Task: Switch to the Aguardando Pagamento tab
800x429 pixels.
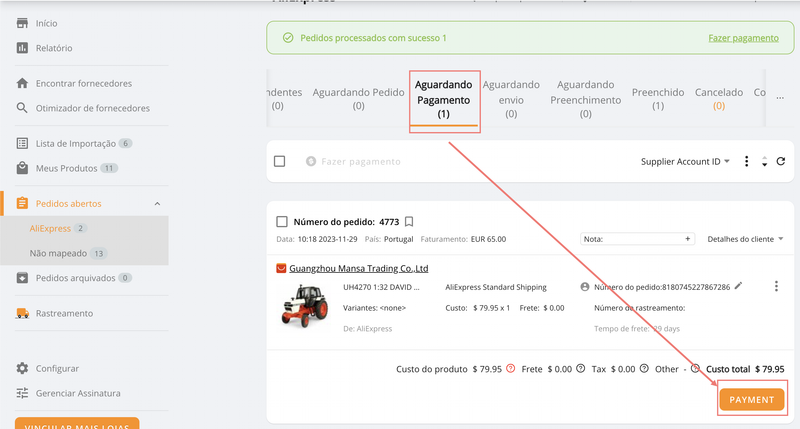Action: 444,100
